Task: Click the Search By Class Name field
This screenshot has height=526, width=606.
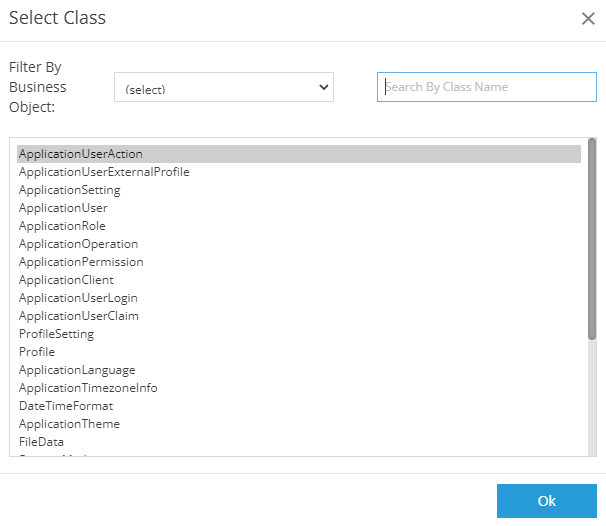Action: coord(487,87)
